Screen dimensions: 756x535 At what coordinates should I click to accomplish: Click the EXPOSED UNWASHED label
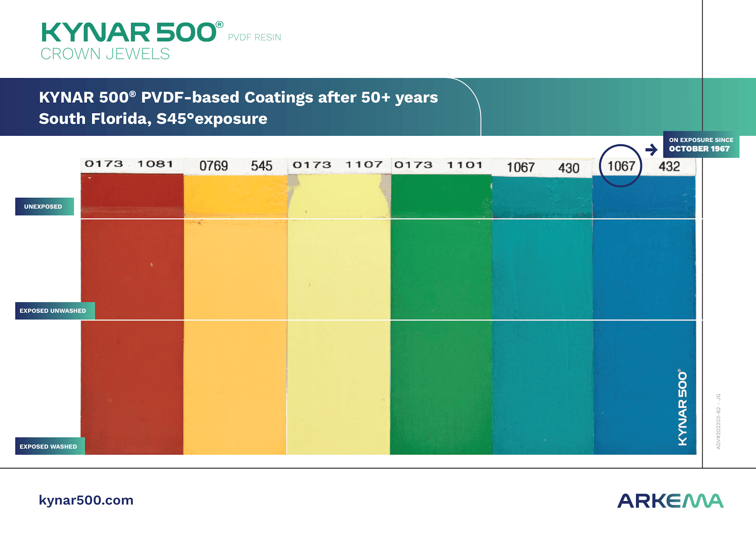click(55, 310)
